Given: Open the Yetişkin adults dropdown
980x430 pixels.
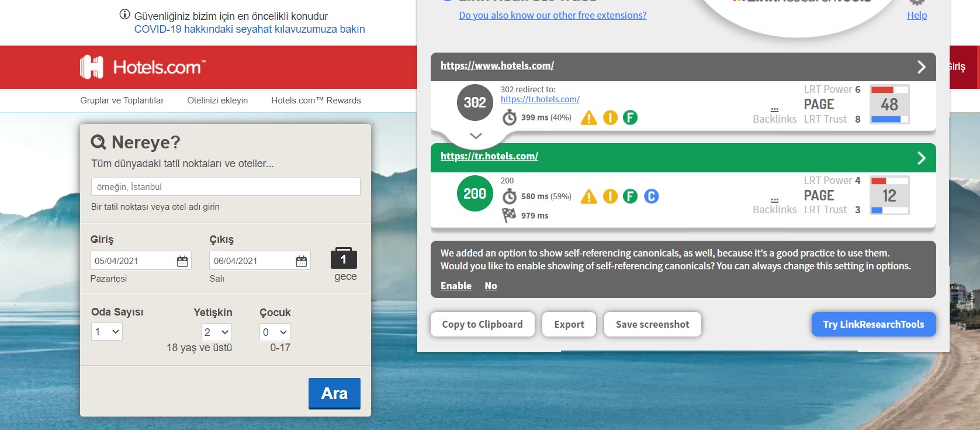Looking at the screenshot, I should pyautogui.click(x=216, y=332).
